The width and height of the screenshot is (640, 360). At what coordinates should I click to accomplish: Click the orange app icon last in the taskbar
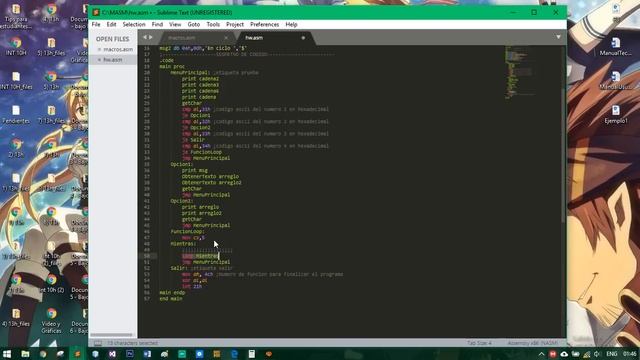[x=269, y=354]
